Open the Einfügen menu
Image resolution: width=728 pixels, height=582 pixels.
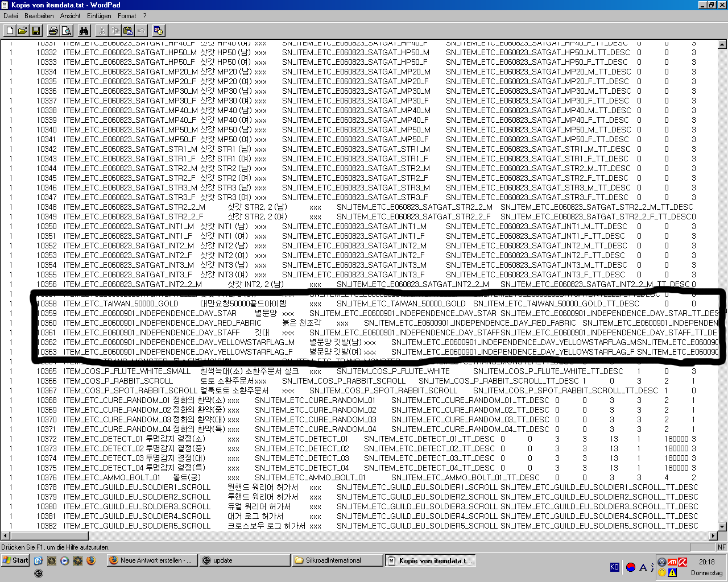pyautogui.click(x=99, y=16)
